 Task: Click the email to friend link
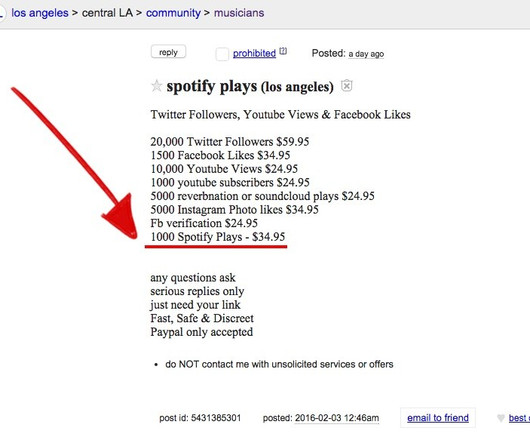pos(438,418)
